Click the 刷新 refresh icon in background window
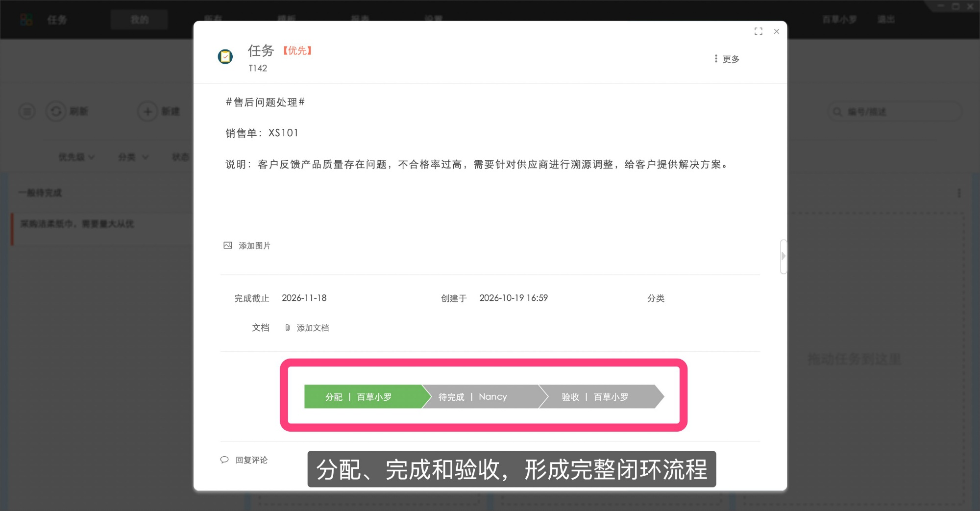980x511 pixels. tap(56, 112)
